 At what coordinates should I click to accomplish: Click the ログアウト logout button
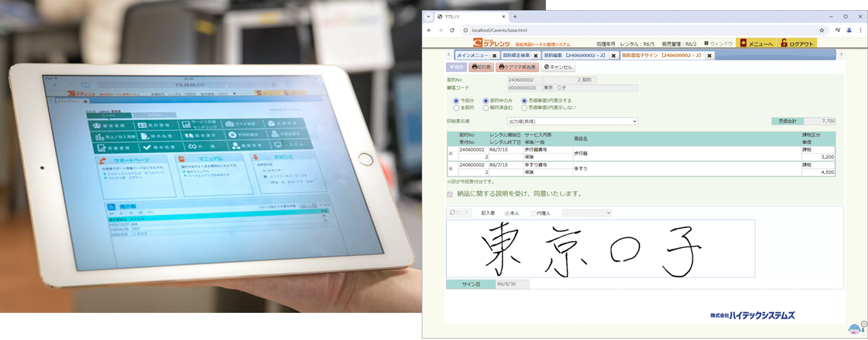point(797,43)
